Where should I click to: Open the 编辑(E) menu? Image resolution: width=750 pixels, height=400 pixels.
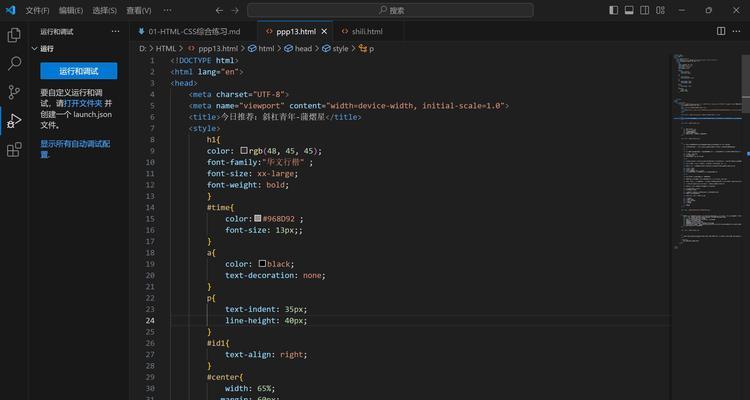click(x=71, y=11)
